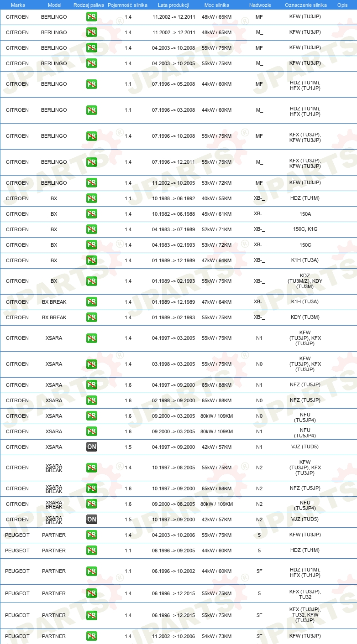Select the 09.2000 -> 08.2005 production years cell

pyautogui.click(x=173, y=504)
